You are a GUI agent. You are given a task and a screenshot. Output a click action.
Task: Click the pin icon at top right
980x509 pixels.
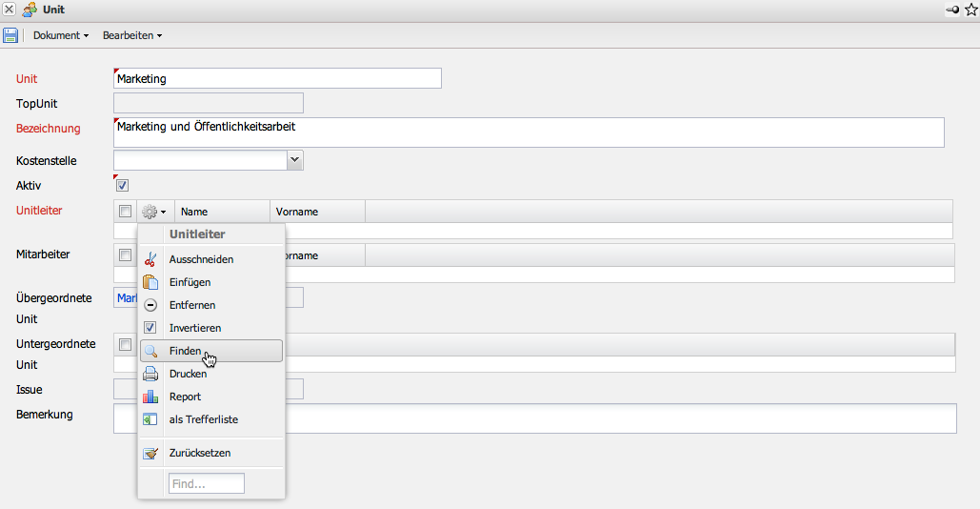point(951,10)
